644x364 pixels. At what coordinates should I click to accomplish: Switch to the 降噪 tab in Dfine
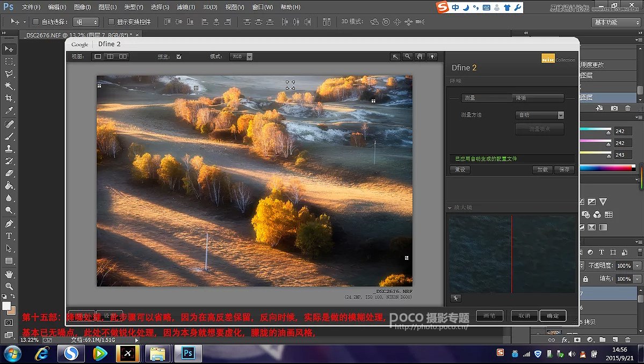pyautogui.click(x=538, y=98)
